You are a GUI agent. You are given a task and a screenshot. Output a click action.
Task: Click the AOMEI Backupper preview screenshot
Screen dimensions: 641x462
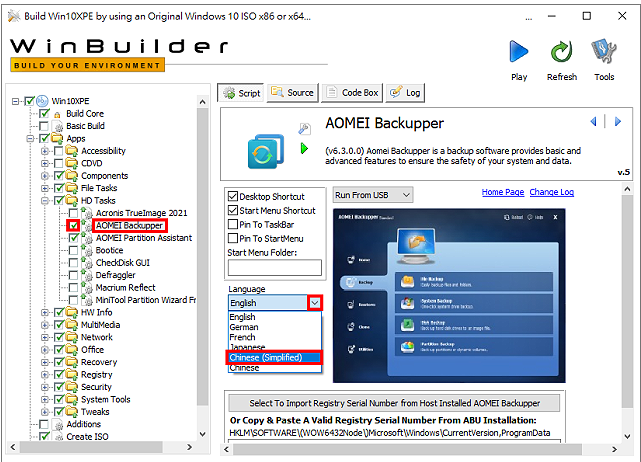tap(449, 296)
